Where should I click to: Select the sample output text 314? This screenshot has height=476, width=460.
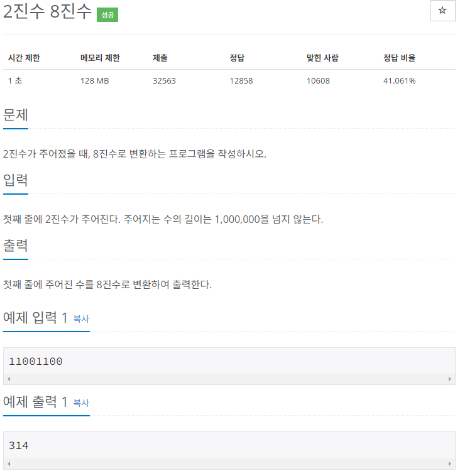pos(18,445)
